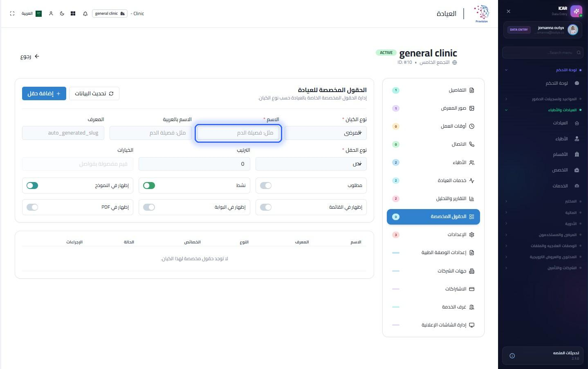Toggle the مطلوب required switch
Viewport: 588px width, 369px height.
(x=266, y=185)
